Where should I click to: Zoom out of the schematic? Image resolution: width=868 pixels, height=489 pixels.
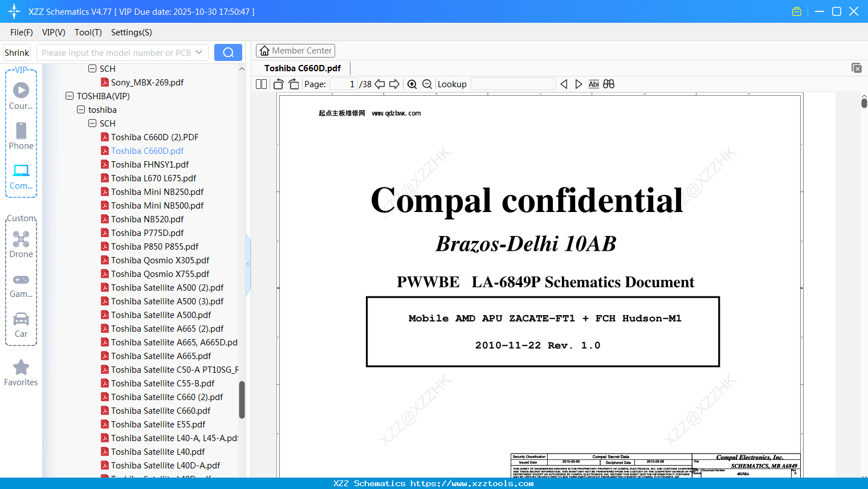click(427, 84)
